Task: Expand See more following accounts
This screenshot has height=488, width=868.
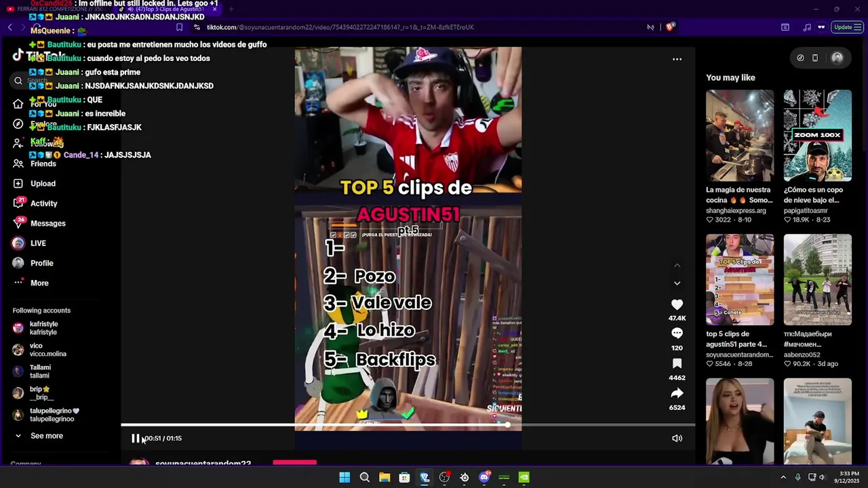Action: coord(47,436)
